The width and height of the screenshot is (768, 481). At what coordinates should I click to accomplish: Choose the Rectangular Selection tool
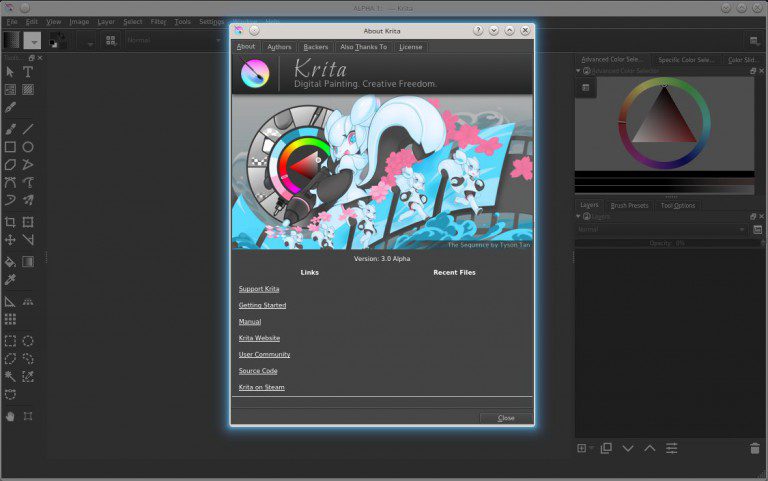[x=10, y=341]
